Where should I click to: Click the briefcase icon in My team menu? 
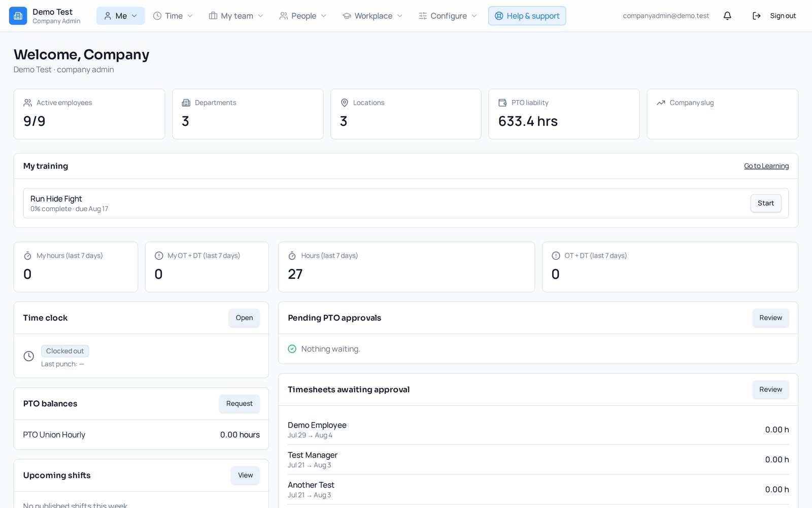point(213,16)
